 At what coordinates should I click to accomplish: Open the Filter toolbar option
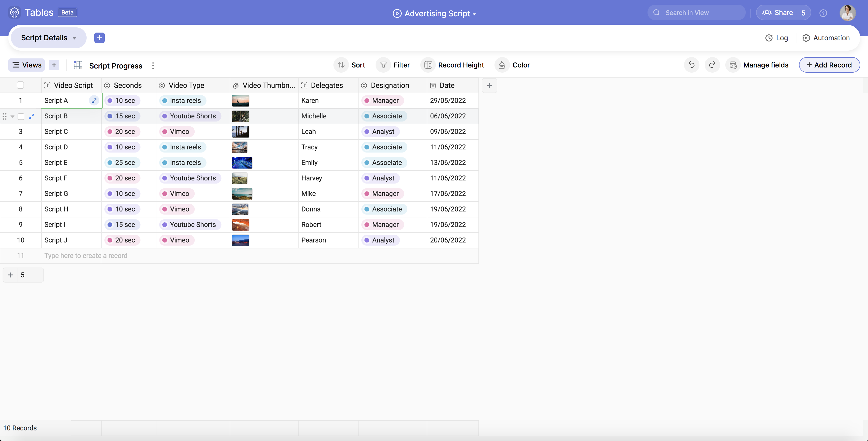pos(394,65)
